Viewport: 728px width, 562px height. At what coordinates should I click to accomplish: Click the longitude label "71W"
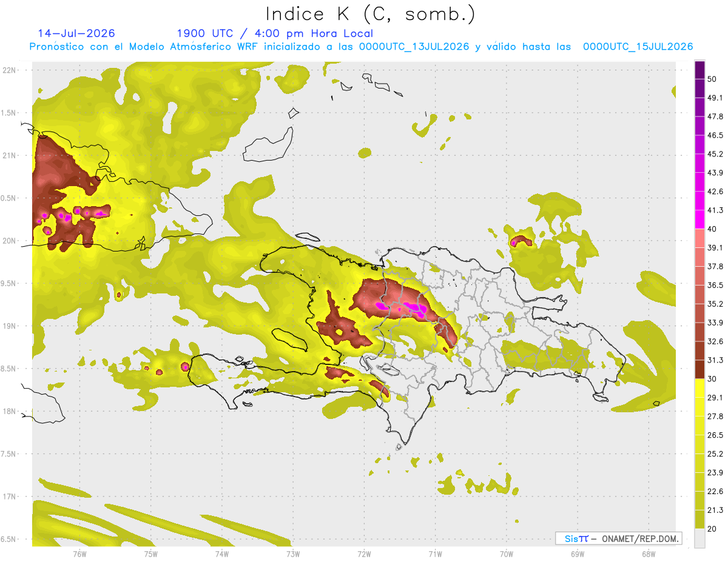point(435,554)
